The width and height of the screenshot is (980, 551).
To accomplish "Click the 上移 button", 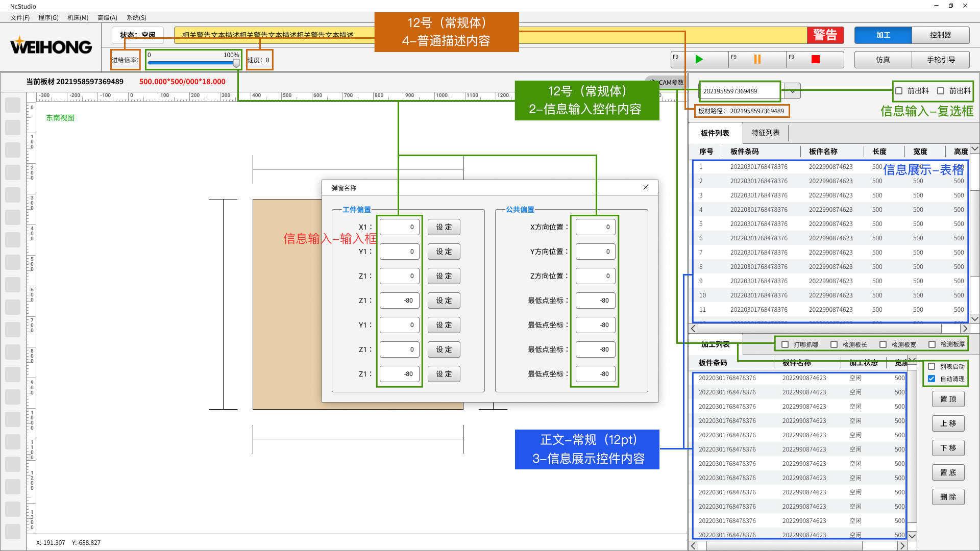I will coord(948,423).
